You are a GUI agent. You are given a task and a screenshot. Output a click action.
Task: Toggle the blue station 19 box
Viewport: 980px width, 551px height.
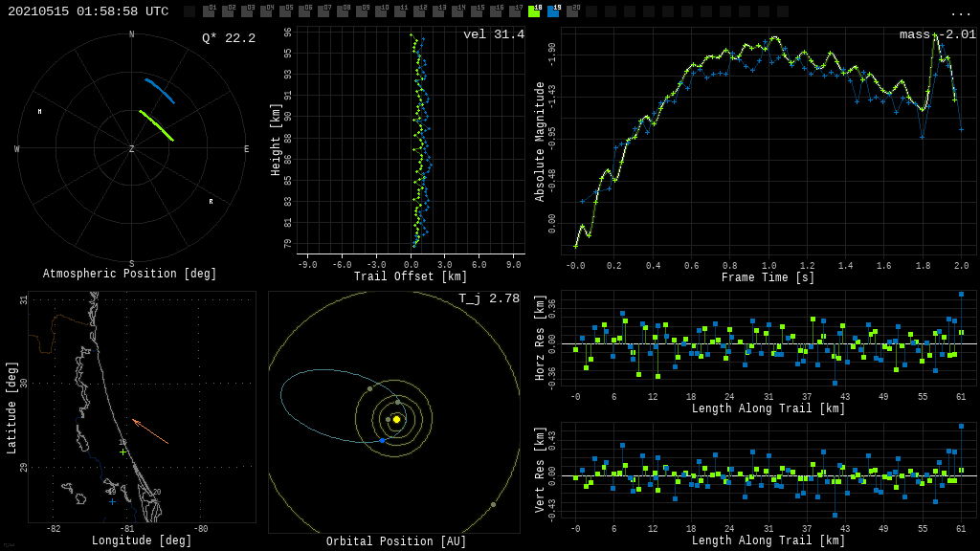[x=553, y=11]
